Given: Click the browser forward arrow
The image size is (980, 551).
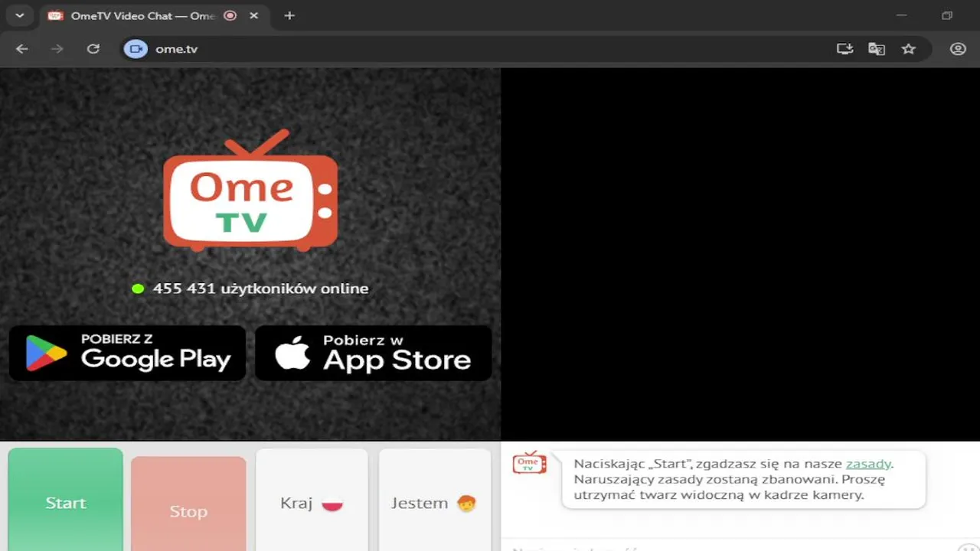Looking at the screenshot, I should point(57,49).
